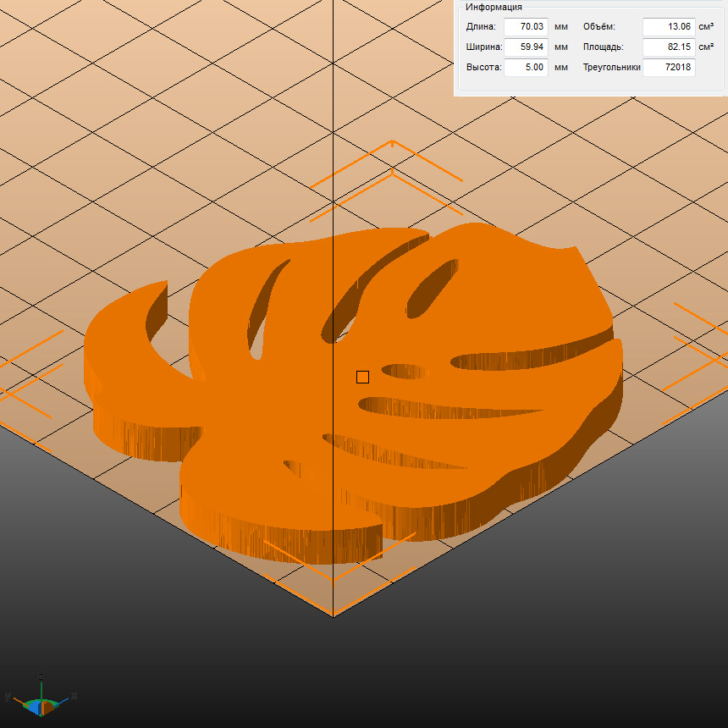
Task: Click the Длина value field showing 70.03
Action: point(526,26)
